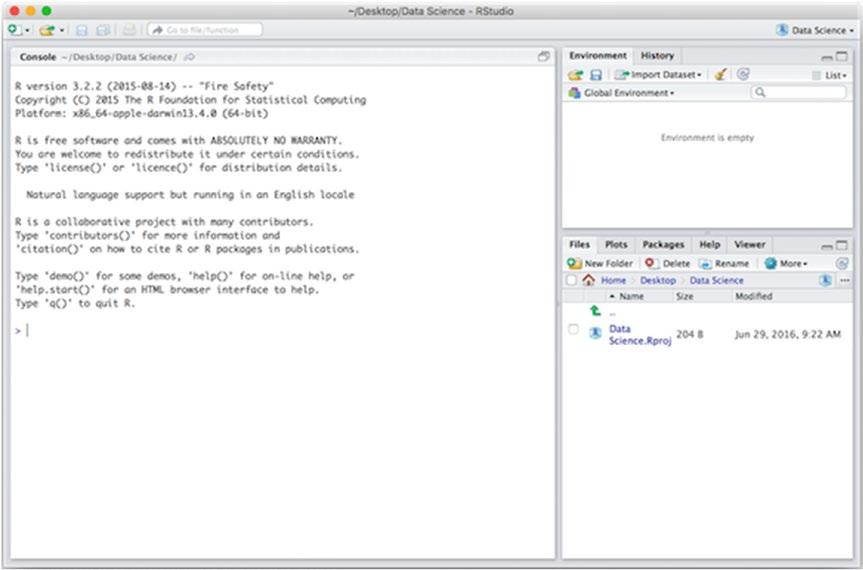The width and height of the screenshot is (863, 570).
Task: Select the Files tab
Action: coord(580,244)
